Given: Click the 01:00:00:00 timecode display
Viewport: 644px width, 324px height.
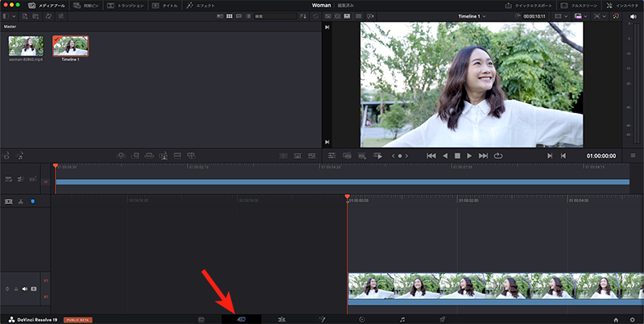Looking at the screenshot, I should [601, 156].
